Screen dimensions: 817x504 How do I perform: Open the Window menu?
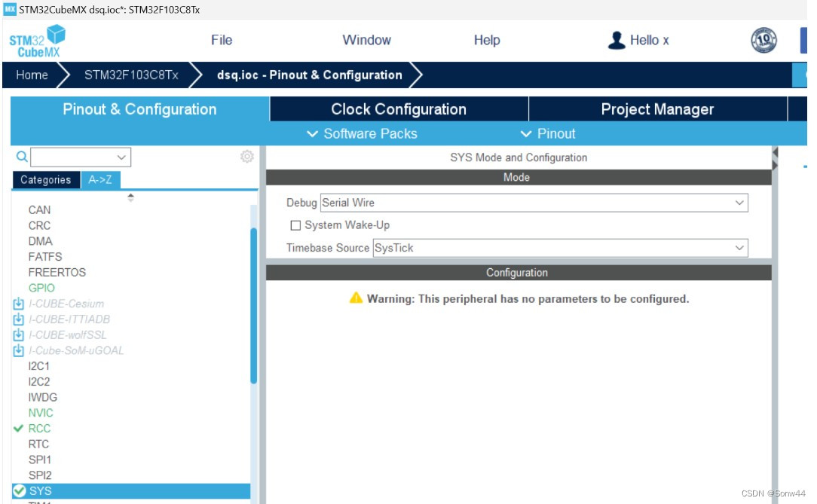pos(366,40)
